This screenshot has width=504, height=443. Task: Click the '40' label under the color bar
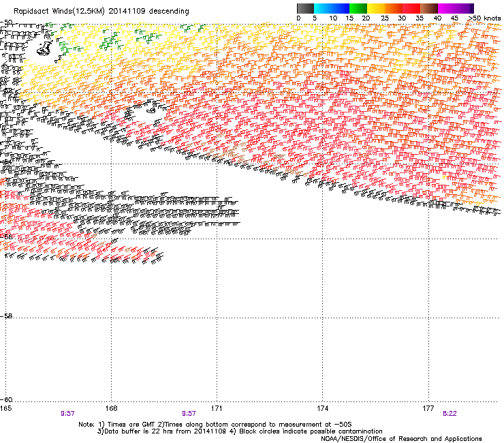[x=437, y=18]
